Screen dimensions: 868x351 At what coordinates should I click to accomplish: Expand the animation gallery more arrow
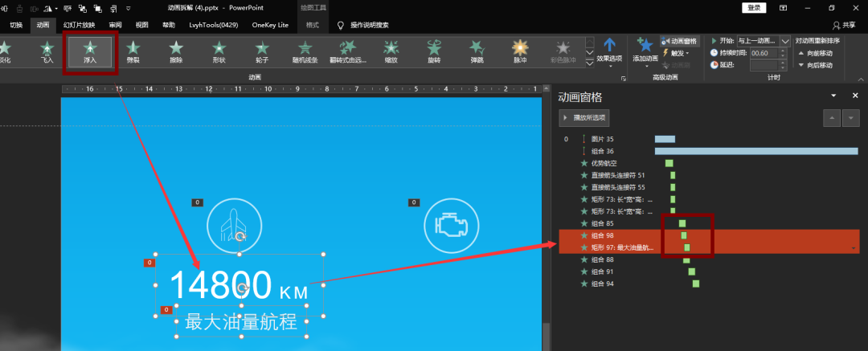[590, 63]
